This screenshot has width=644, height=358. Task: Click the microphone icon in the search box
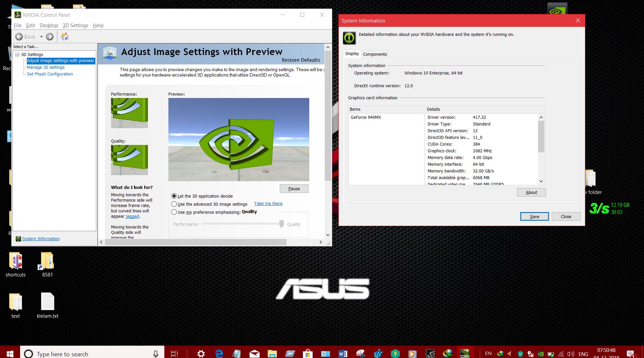[156, 354]
